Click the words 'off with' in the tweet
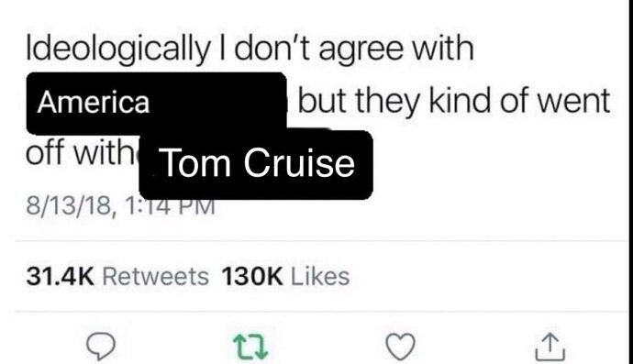This screenshot has height=364, width=633. click(80, 153)
